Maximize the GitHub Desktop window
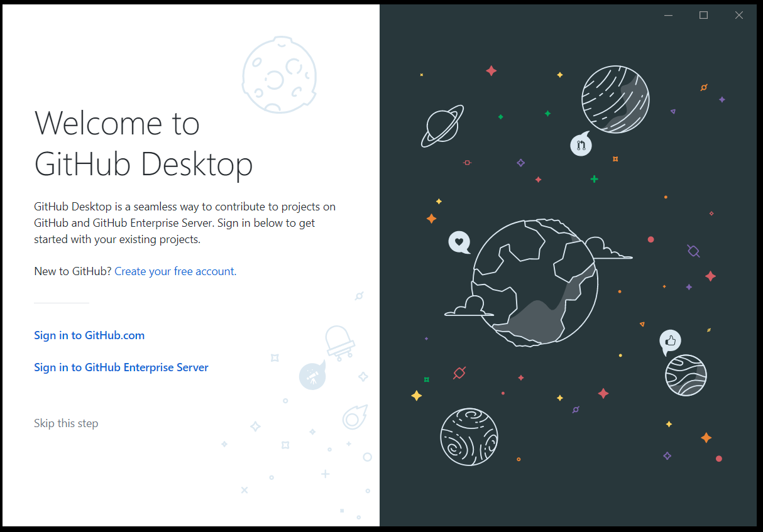The image size is (763, 532). coord(703,16)
